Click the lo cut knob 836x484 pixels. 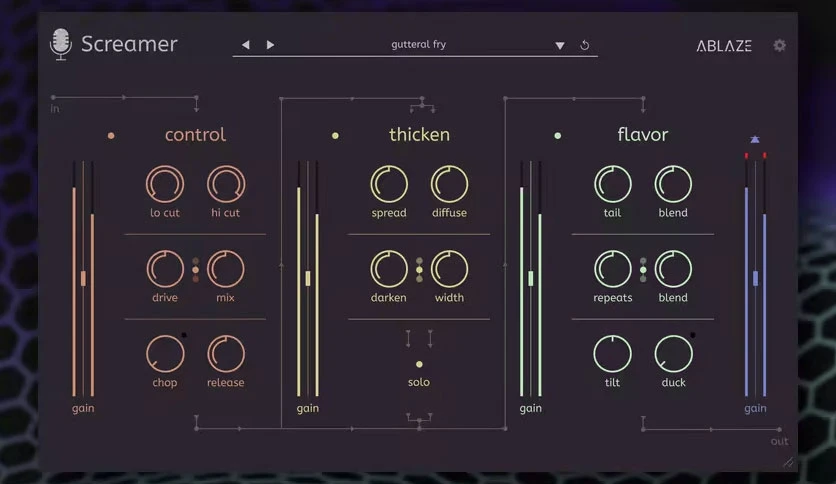[165, 184]
